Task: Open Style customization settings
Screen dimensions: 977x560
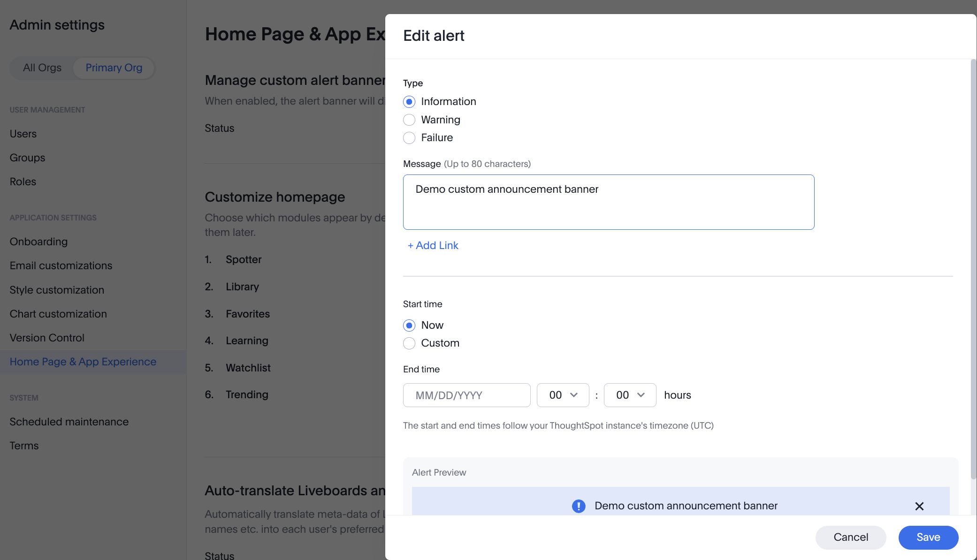Action: [x=57, y=290]
